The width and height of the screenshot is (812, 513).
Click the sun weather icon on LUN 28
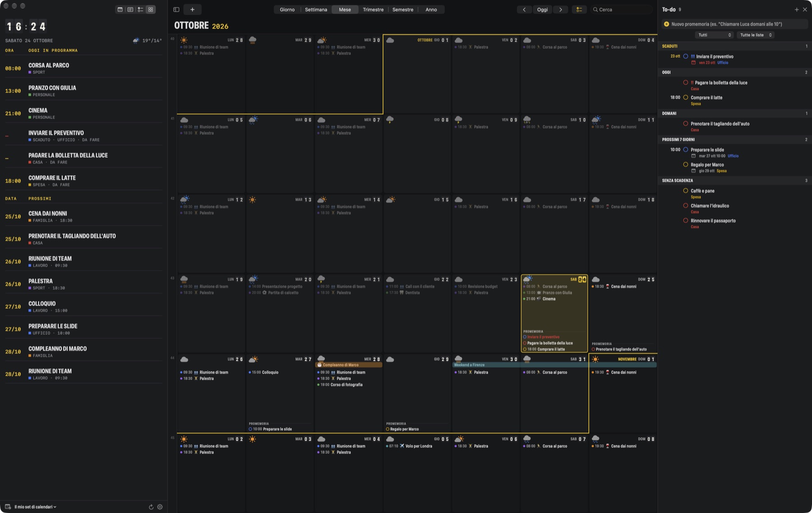184,40
